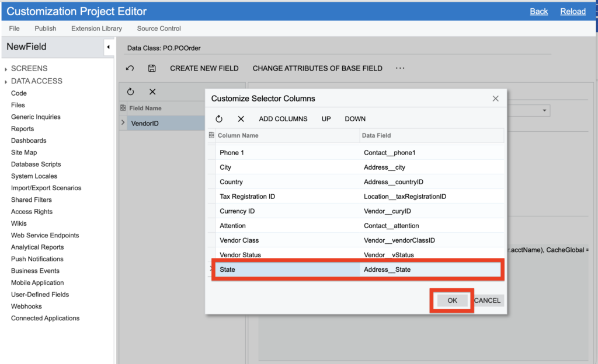Refresh the field list panel
The image size is (598, 364).
click(x=131, y=92)
